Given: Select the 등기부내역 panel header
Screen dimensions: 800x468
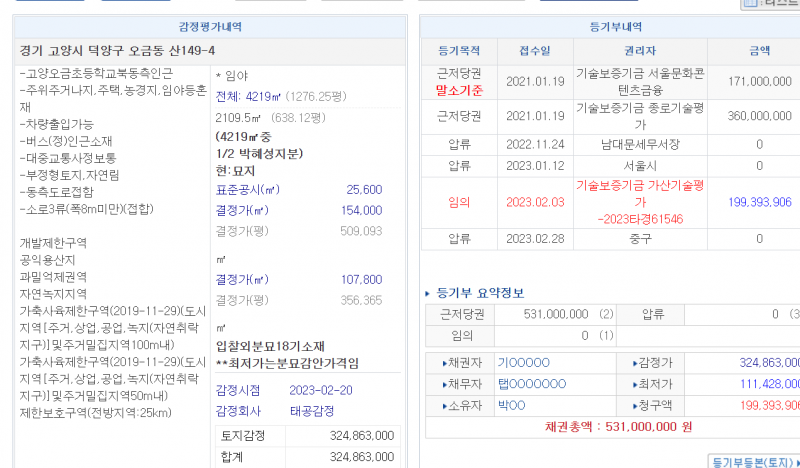Looking at the screenshot, I should tap(609, 27).
